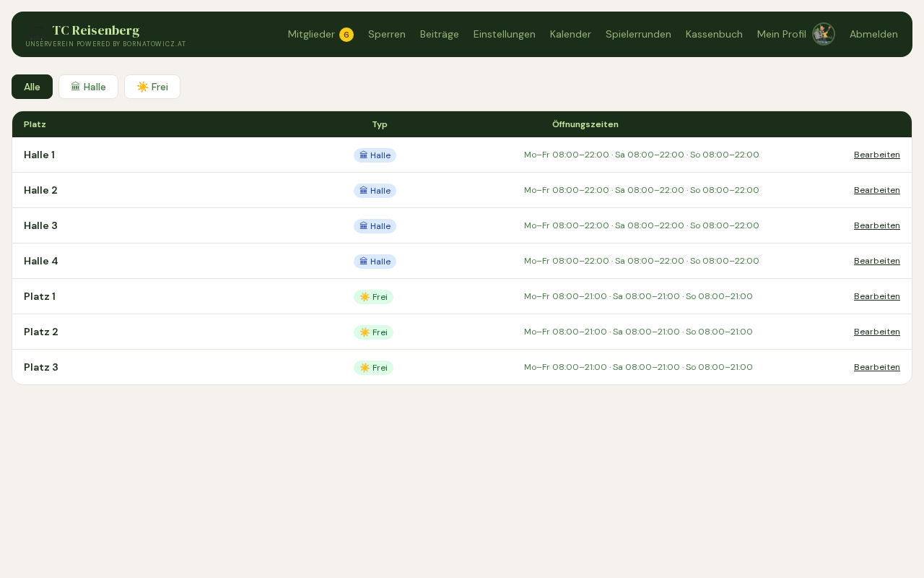Image resolution: width=924 pixels, height=578 pixels.
Task: Click the Halle type badge of Halle 2
Action: coord(375,191)
